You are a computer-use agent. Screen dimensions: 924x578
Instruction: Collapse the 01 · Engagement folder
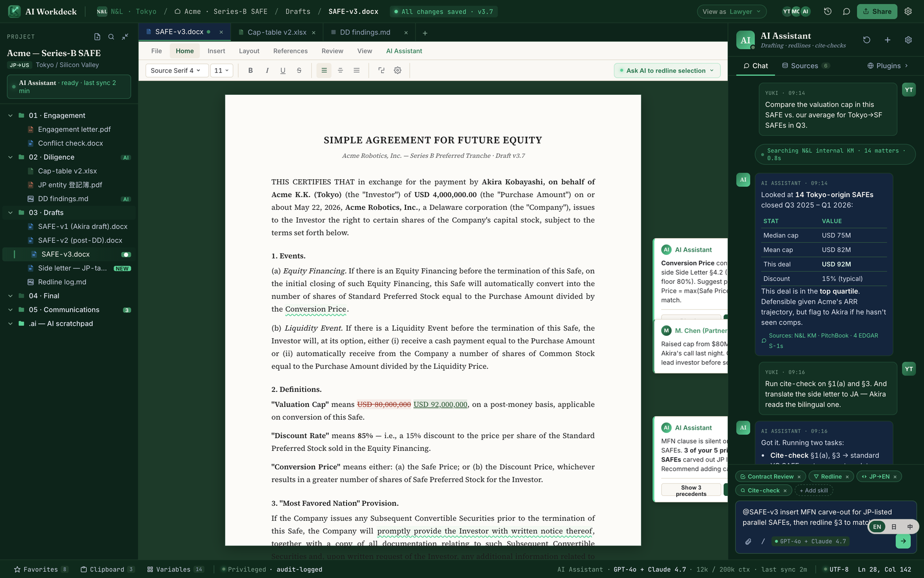click(10, 116)
